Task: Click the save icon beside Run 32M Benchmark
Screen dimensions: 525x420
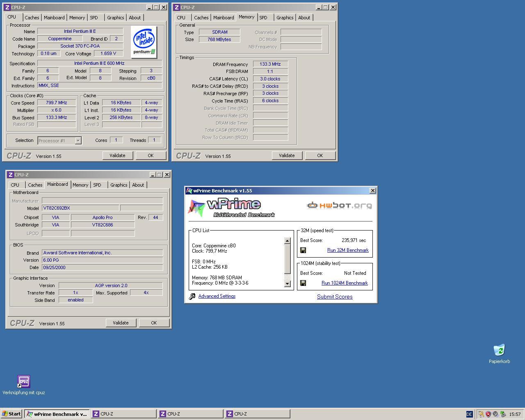Action: pyautogui.click(x=303, y=250)
